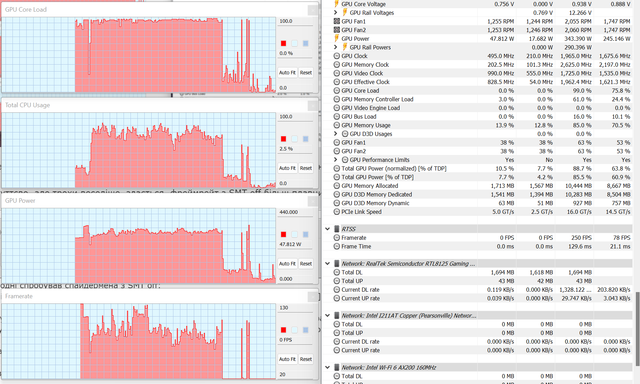Image resolution: width=640 pixels, height=384 pixels.
Task: Open light blue swatch in Total CPU Usage graph
Action: click(294, 139)
